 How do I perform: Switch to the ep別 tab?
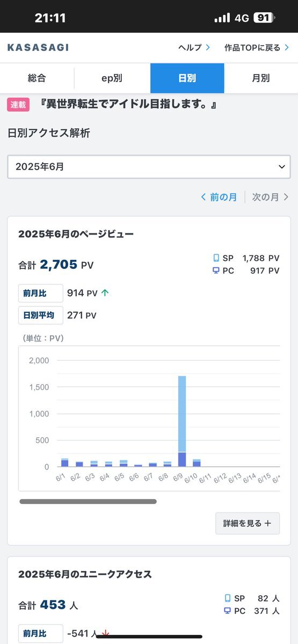click(112, 78)
